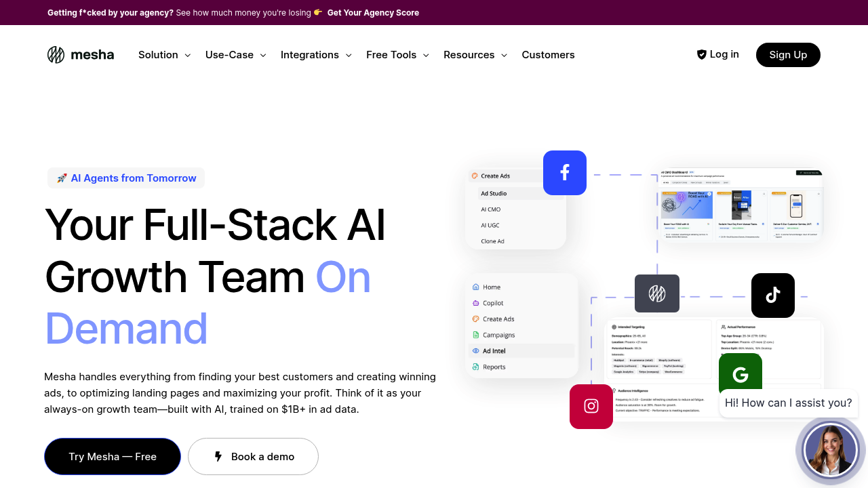Select Ad Intel in the sidebar preview
Screen dimensions: 868x488
[x=494, y=351]
